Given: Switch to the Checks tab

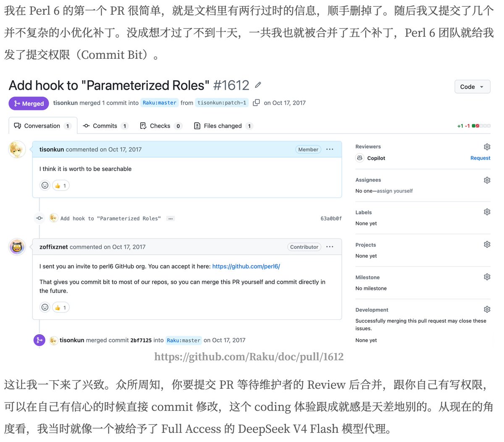Looking at the screenshot, I should coord(161,126).
